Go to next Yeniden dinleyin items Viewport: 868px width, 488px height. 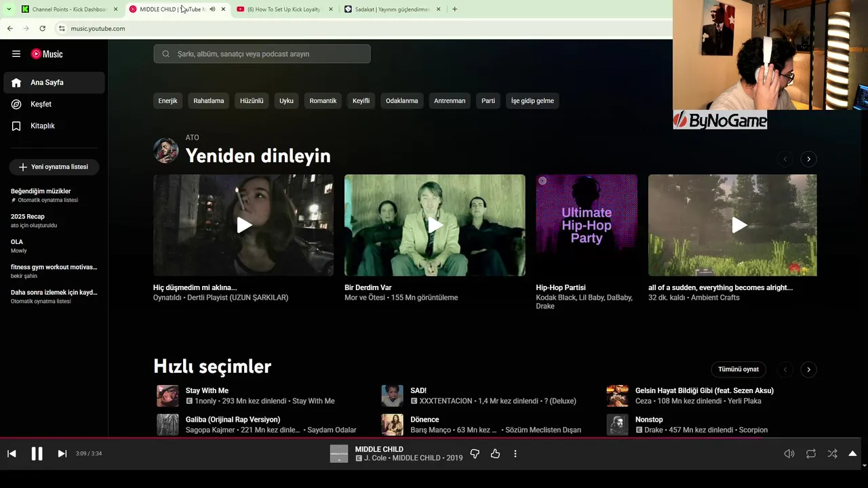(x=808, y=159)
